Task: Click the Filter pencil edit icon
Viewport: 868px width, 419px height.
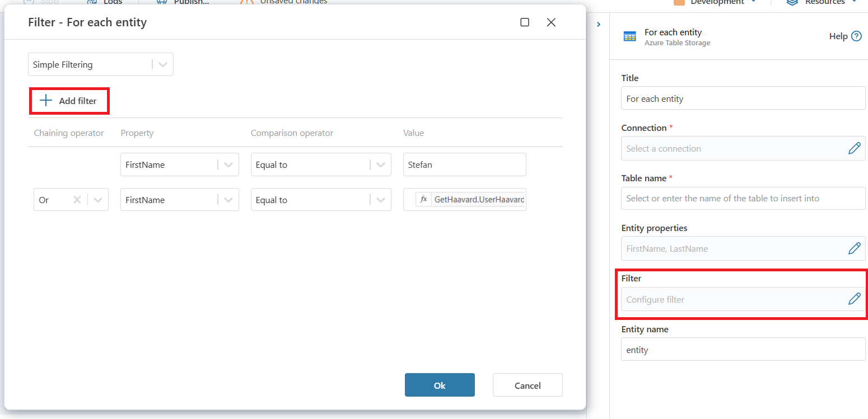Action: click(x=854, y=299)
